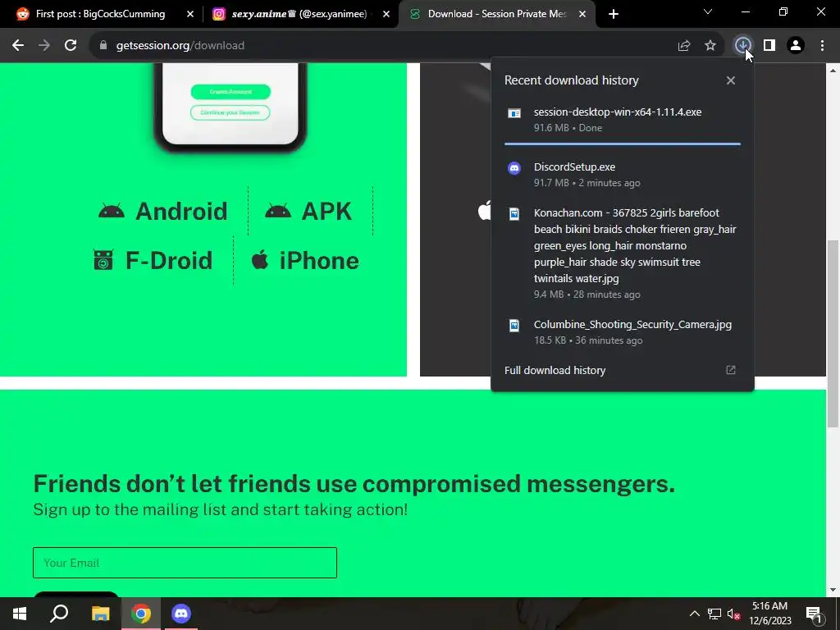840x630 pixels.
Task: Select the Download - Session Private Messenger tab
Action: click(x=496, y=14)
